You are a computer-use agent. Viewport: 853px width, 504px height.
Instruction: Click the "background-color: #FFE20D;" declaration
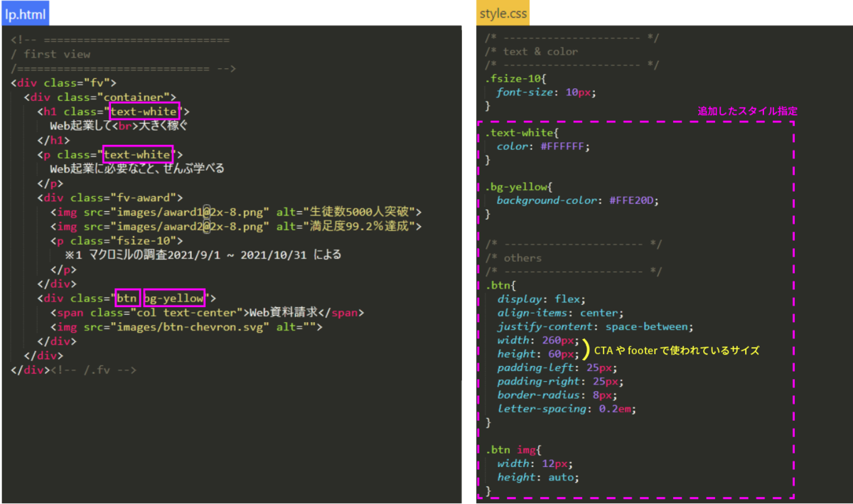[x=578, y=200]
